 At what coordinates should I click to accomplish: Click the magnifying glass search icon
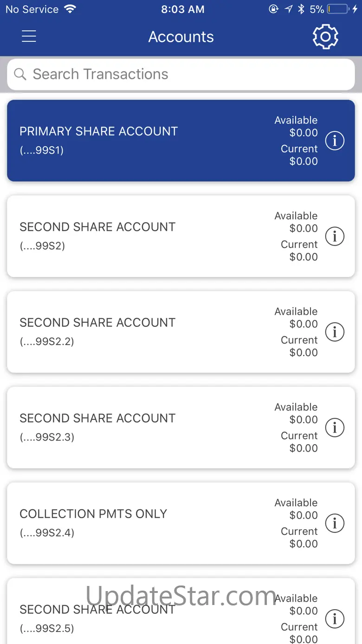(20, 74)
